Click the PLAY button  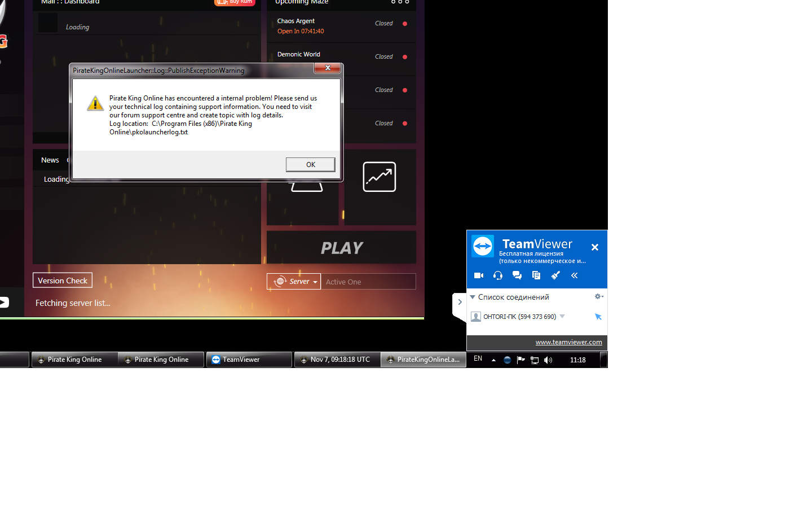pos(342,247)
